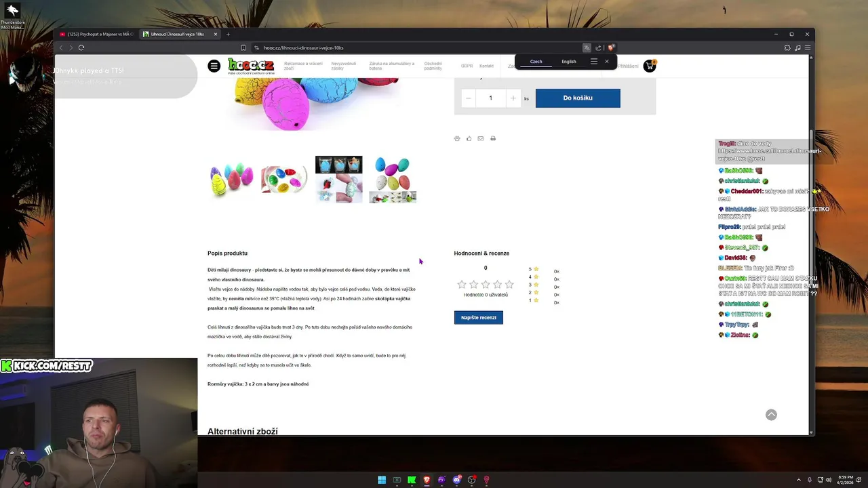Click the Napište recenzi button
Viewport: 868px width, 488px height.
tap(479, 317)
